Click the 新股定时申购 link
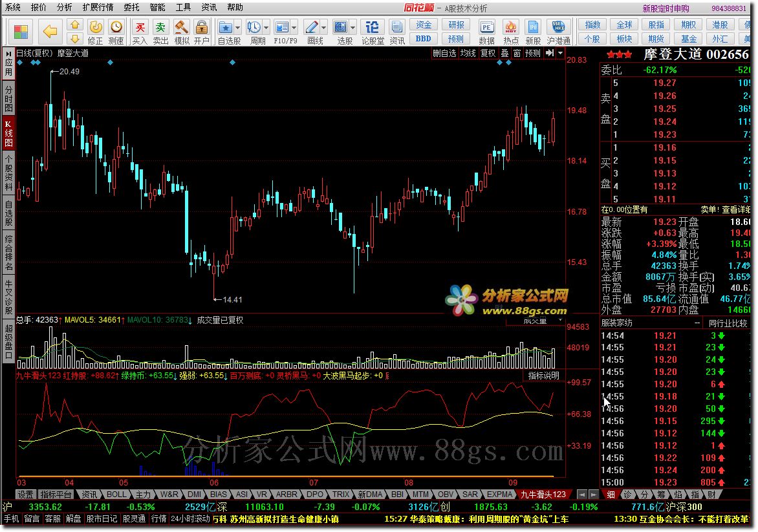Viewport: 758px width, 532px height. tap(666, 8)
